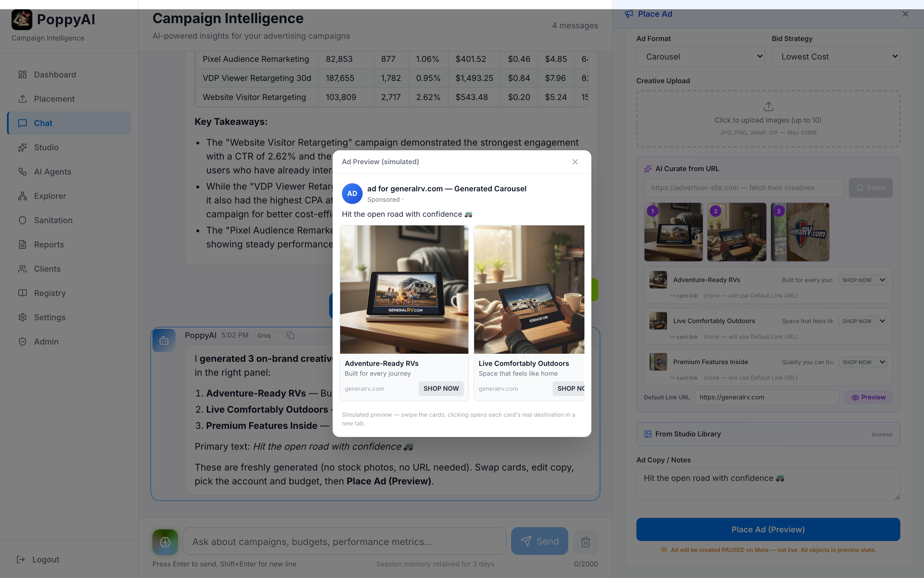Screen dimensions: 924x578
Task: Open CTA dropdown for Live Comfortably Outdoors card
Action: [863, 321]
